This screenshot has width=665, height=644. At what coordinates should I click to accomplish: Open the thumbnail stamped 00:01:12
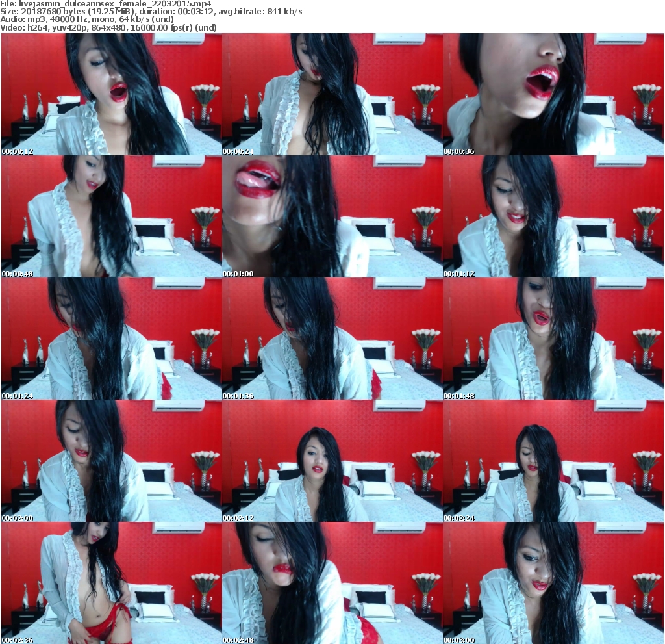[x=553, y=216]
